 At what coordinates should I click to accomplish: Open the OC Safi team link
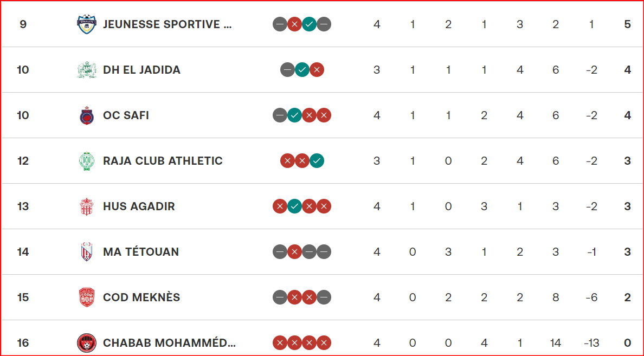pos(126,115)
